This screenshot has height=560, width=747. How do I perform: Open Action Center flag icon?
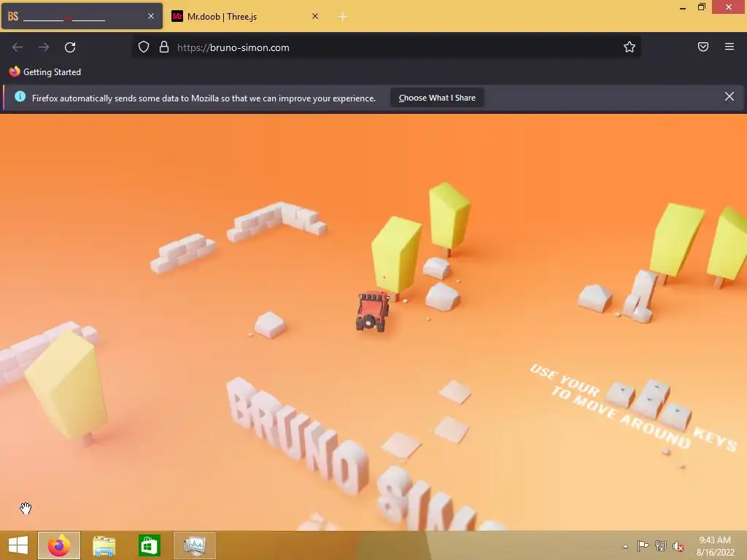click(643, 545)
